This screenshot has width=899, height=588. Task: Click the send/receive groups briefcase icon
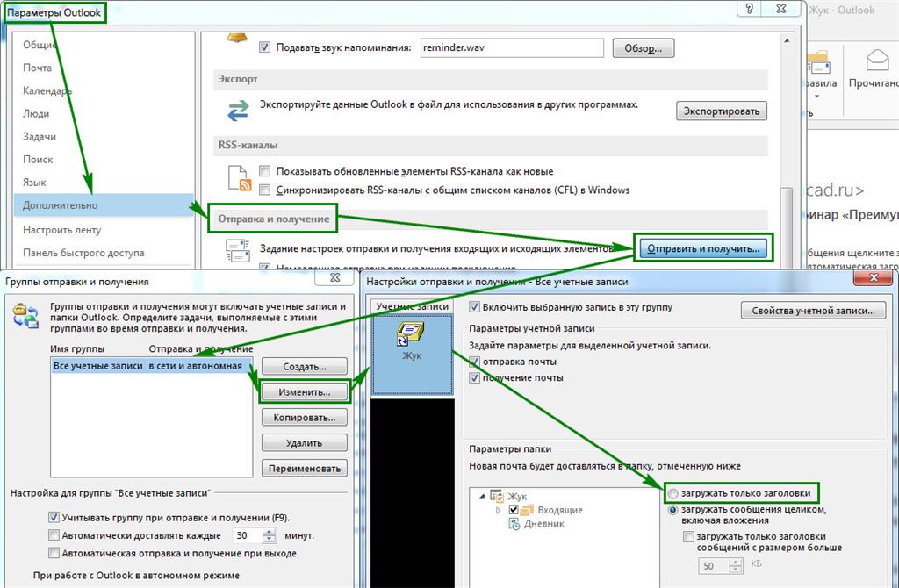[x=25, y=315]
